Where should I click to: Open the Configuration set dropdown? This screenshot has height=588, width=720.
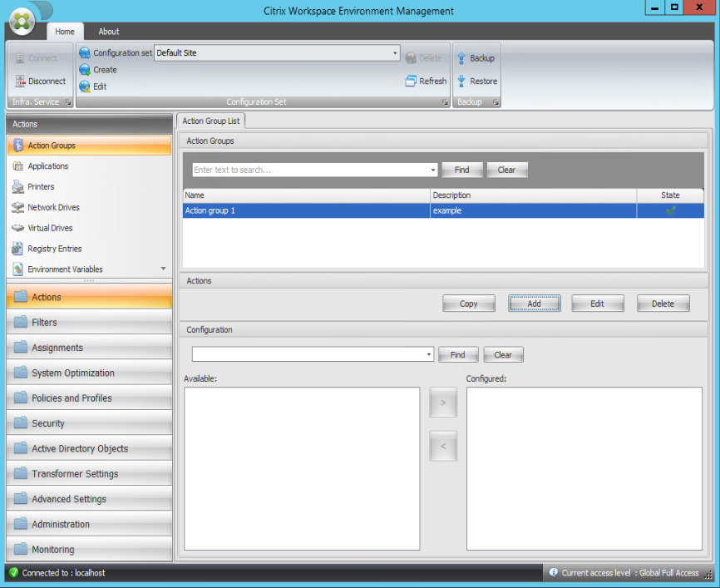coord(395,53)
